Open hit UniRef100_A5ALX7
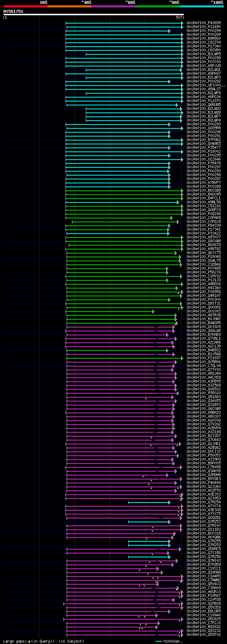Screen dimensions: 227x644 pyautogui.click(x=204, y=89)
